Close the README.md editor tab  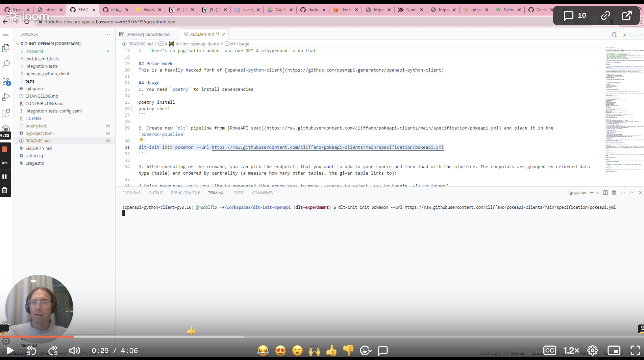(x=224, y=34)
